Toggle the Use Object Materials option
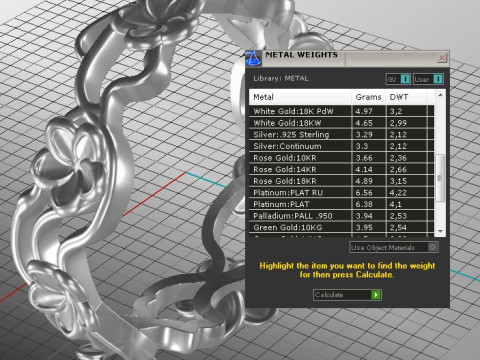This screenshot has width=480, height=360. (394, 247)
